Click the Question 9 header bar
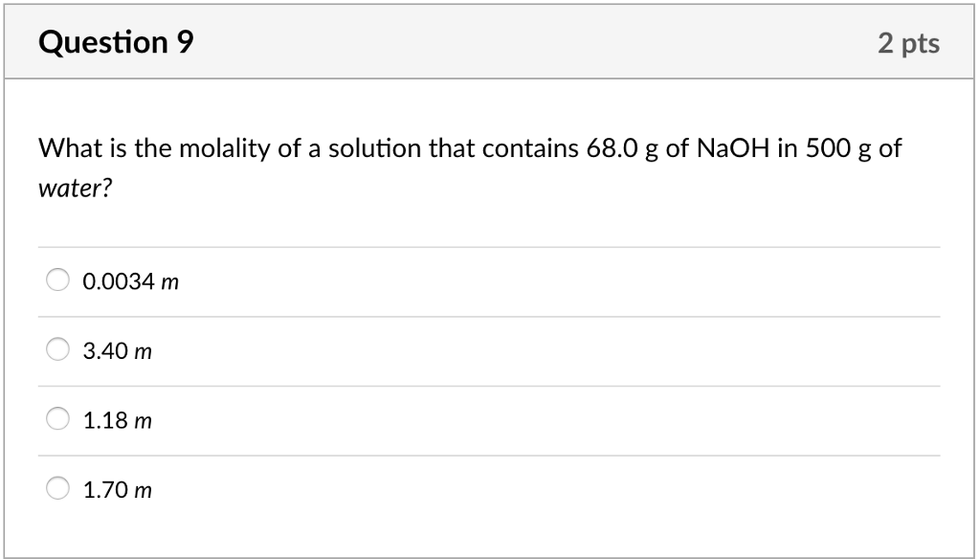Screen dimensions: 980x559 [490, 41]
